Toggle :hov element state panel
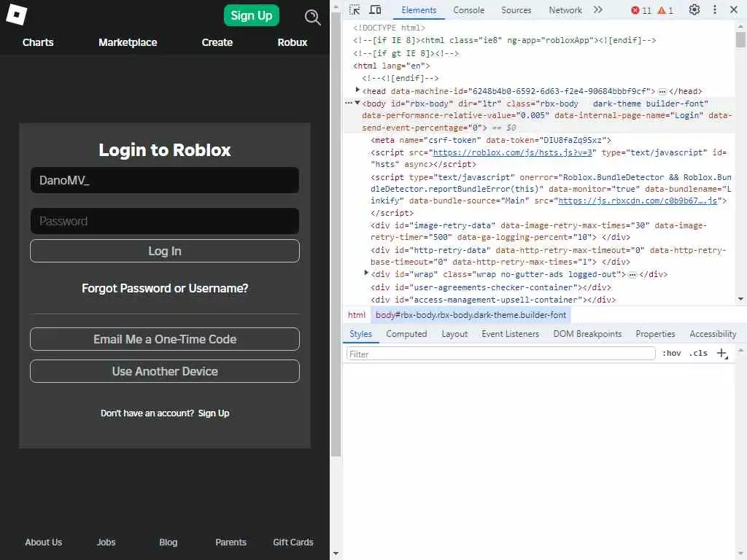Screen dimensions: 747x560 click(671, 354)
